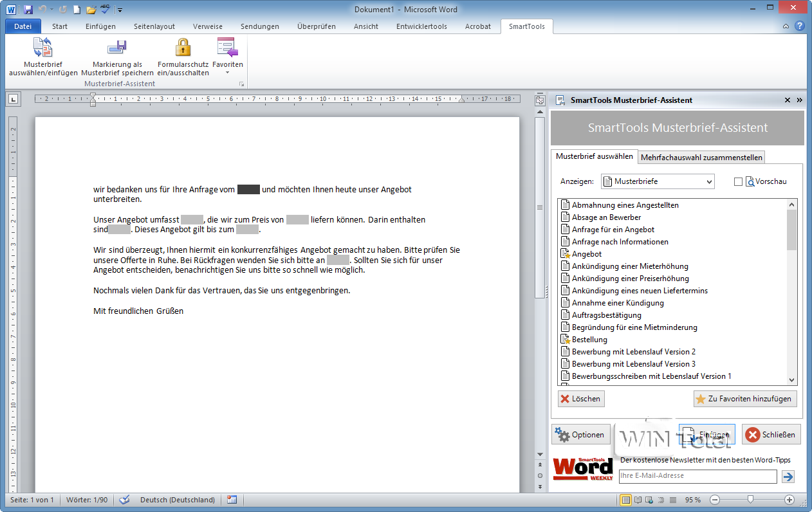Click the Schließen button
The width and height of the screenshot is (812, 512).
tap(771, 435)
